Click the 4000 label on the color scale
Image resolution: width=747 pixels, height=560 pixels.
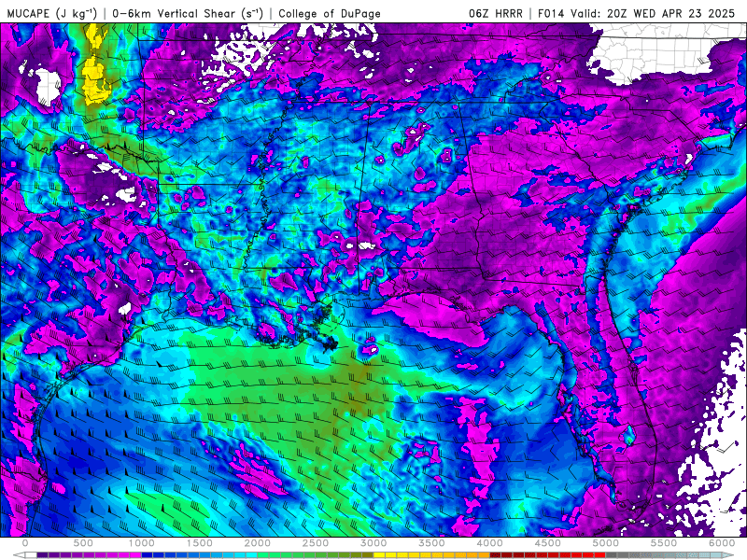point(490,543)
